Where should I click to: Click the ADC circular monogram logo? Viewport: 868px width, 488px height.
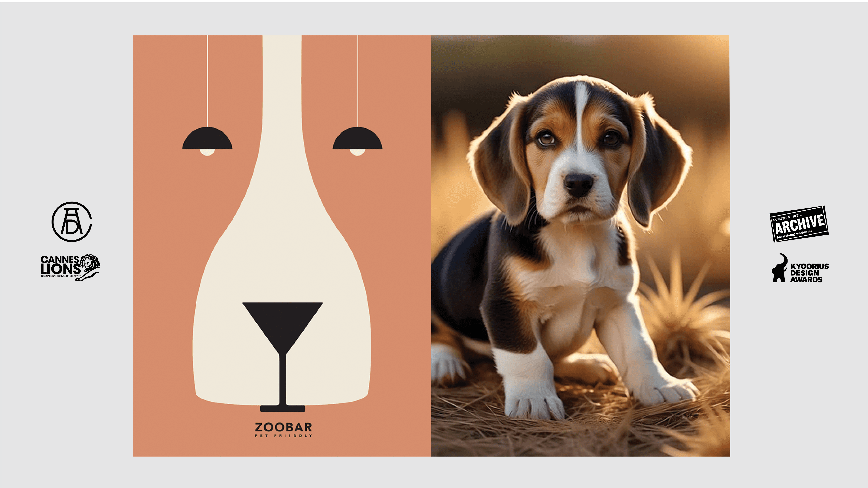click(72, 222)
